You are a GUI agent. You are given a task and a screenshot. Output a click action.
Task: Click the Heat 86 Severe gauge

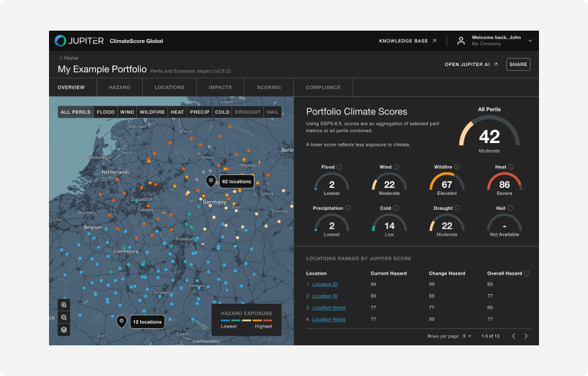(x=504, y=183)
